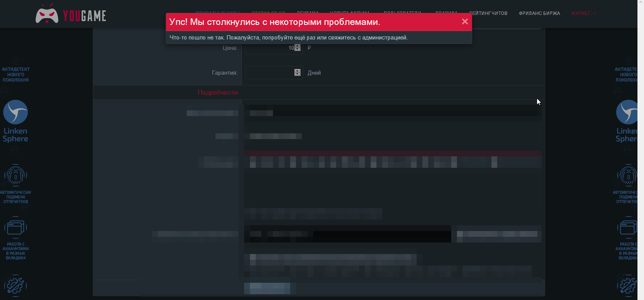This screenshot has width=644, height=300.
Task: Close the red error notification
Action: (465, 22)
